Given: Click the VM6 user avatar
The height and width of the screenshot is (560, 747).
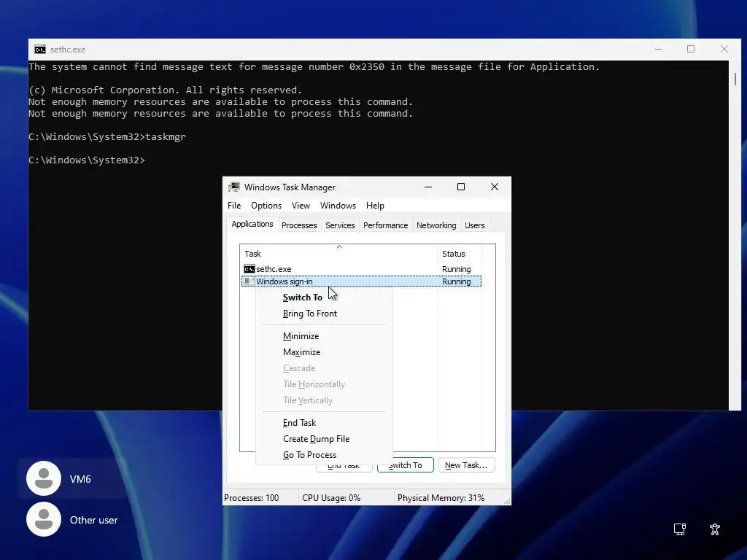Looking at the screenshot, I should [x=44, y=478].
